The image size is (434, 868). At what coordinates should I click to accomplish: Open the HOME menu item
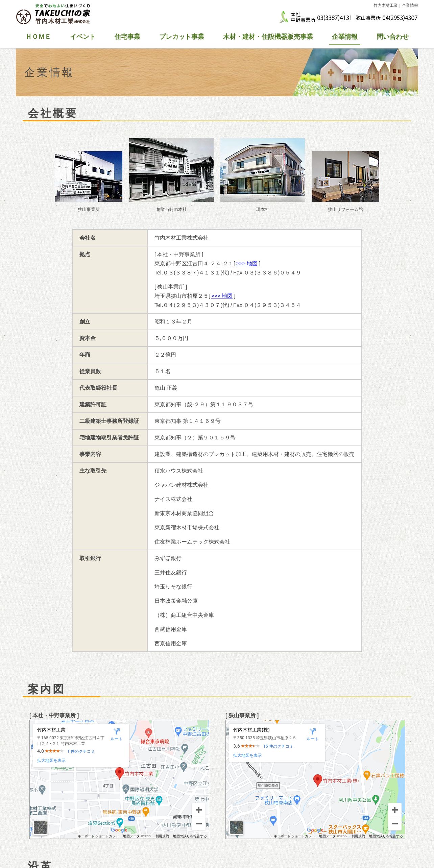click(39, 37)
